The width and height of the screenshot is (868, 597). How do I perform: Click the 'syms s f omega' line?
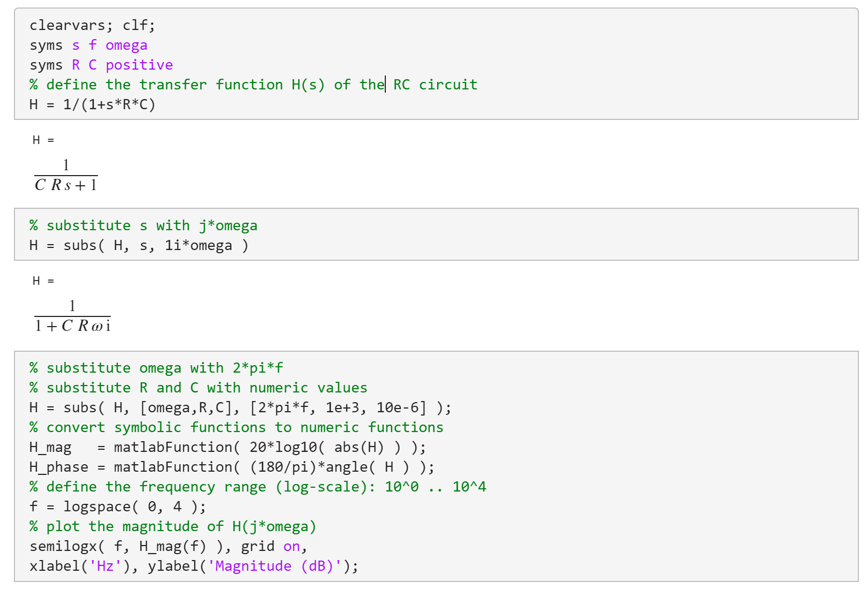(88, 46)
